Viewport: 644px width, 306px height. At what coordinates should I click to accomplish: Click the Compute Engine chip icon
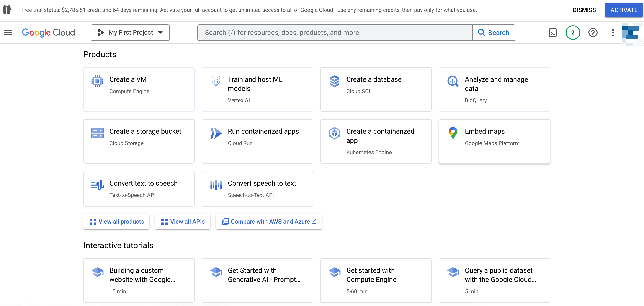[97, 81]
